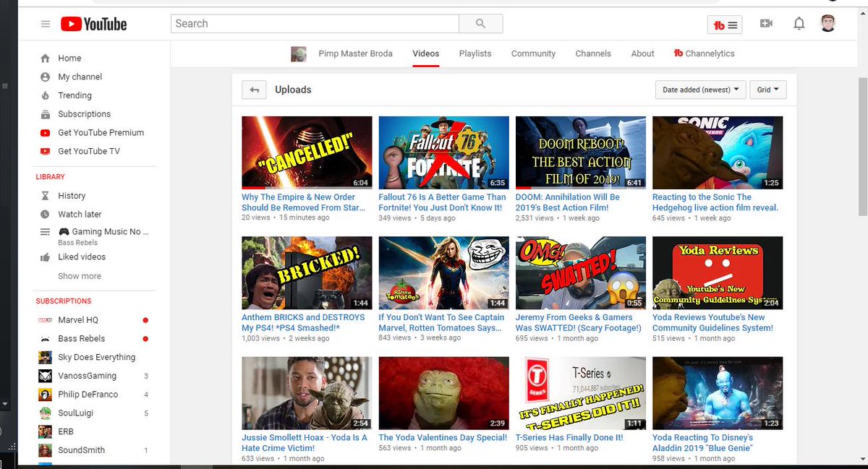
Task: Open the "CANCELLED!" Star Wars thumbnail
Action: click(307, 152)
